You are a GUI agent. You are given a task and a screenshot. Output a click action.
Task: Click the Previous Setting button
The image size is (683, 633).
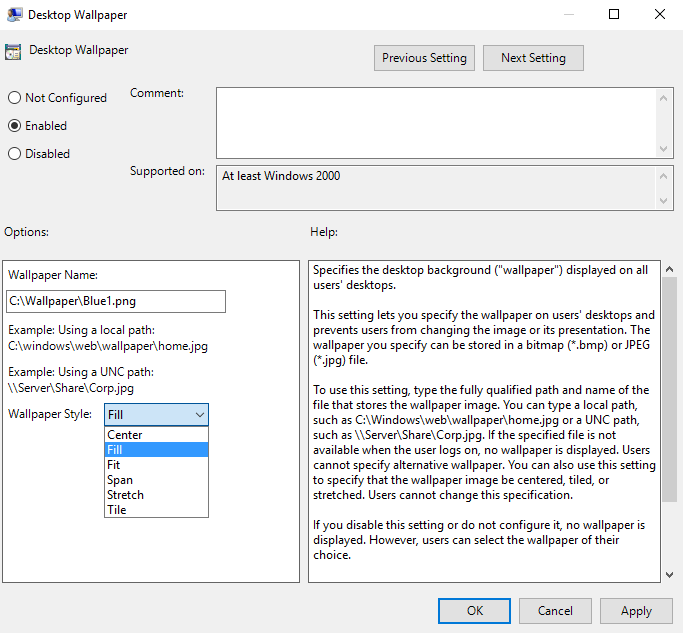[424, 58]
